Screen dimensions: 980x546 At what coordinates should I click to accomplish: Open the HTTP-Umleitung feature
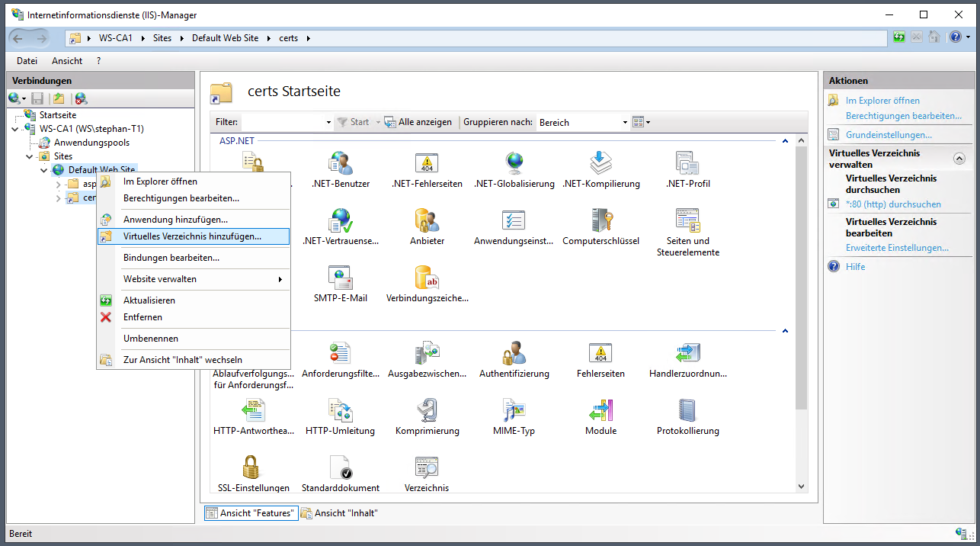coord(340,416)
